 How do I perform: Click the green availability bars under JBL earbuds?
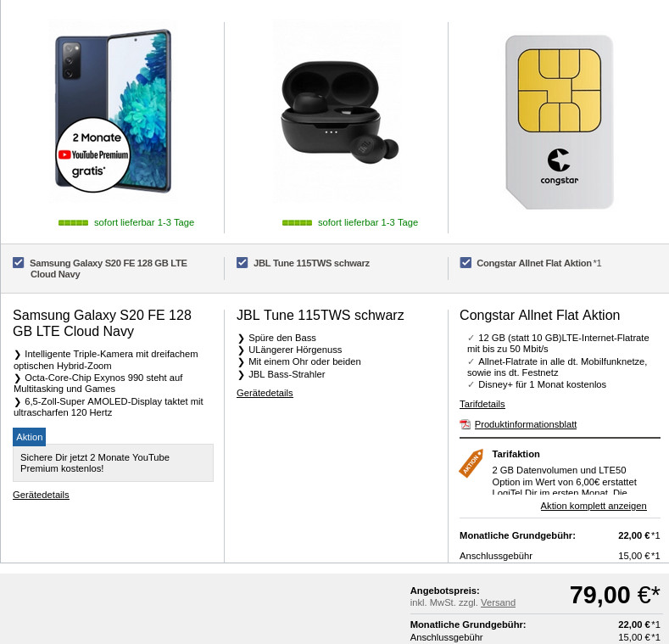pyautogui.click(x=297, y=222)
